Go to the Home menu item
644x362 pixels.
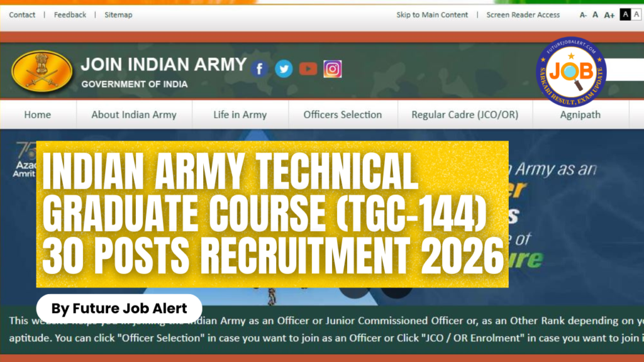coord(37,114)
